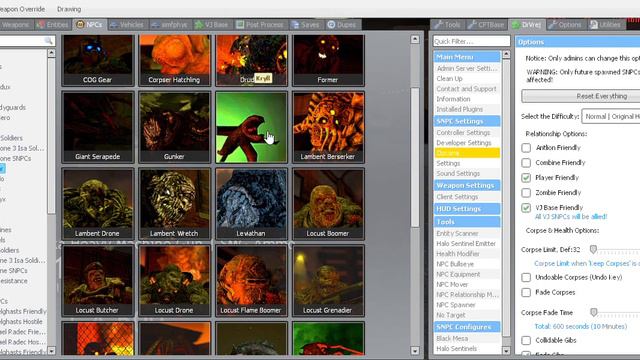Select the Giant Serapede NPC icon

97,127
